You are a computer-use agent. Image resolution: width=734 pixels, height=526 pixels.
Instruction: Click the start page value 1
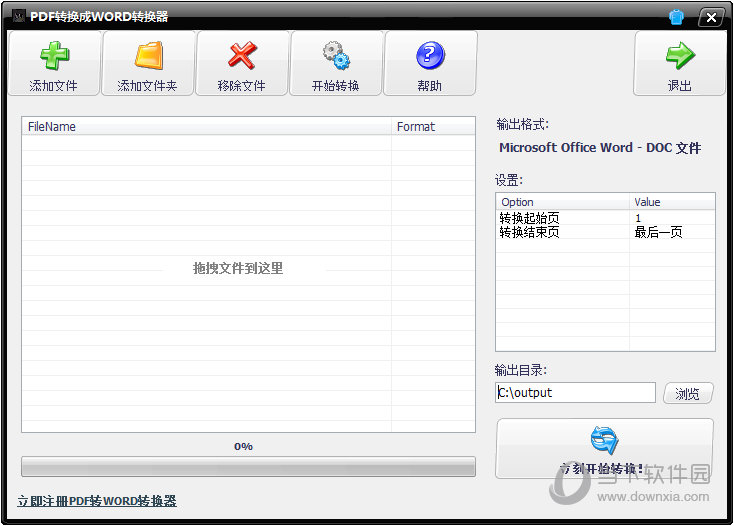pyautogui.click(x=638, y=218)
